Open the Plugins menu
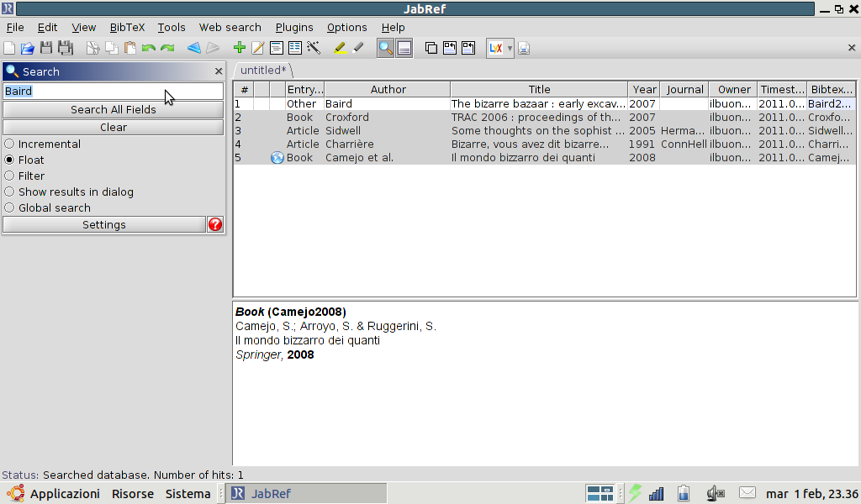 click(x=294, y=28)
